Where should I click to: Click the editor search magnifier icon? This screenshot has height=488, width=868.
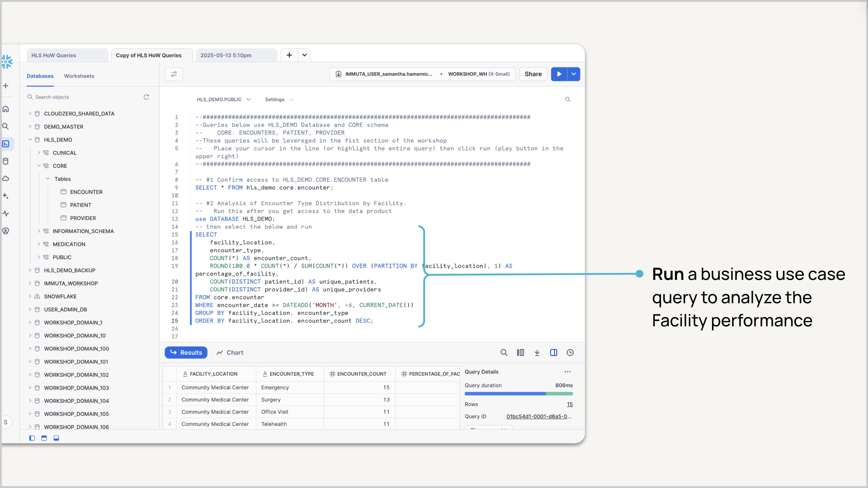tap(568, 99)
